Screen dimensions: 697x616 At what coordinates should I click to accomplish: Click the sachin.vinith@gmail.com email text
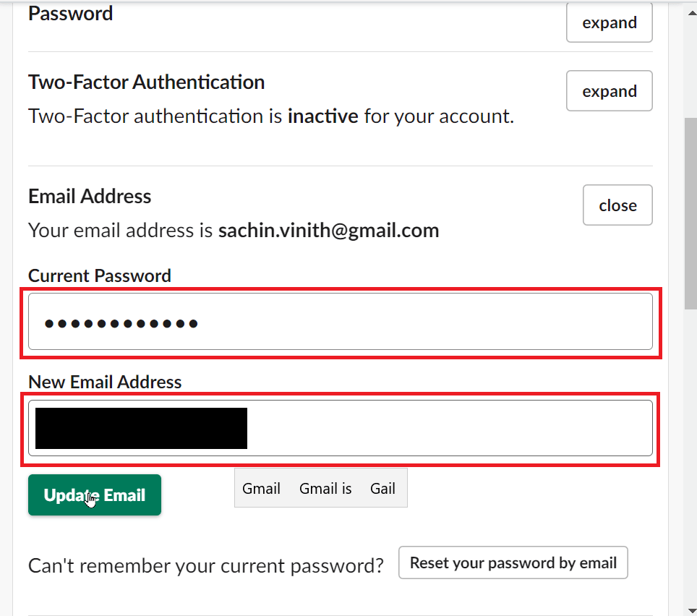[x=328, y=231]
